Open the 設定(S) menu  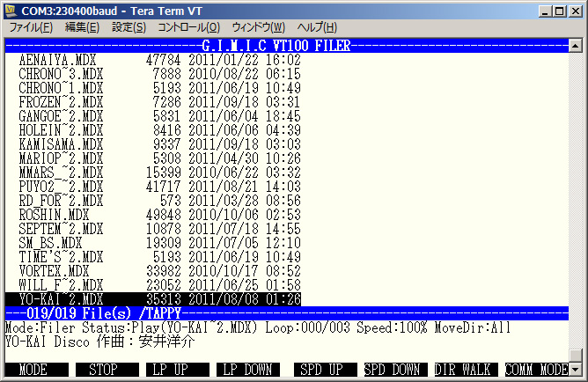[x=129, y=27]
